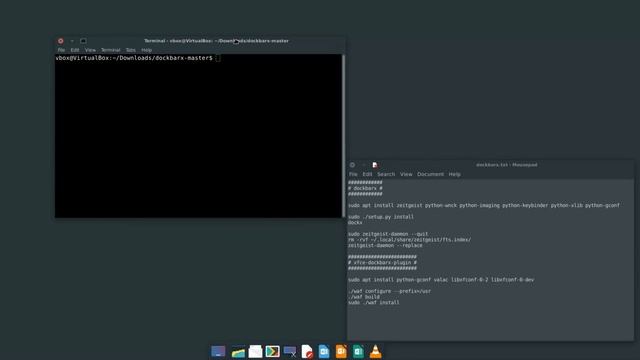Click the '# xfce-dockbarx-plugin #' heading line
The height and width of the screenshot is (360, 640).
click(382, 262)
